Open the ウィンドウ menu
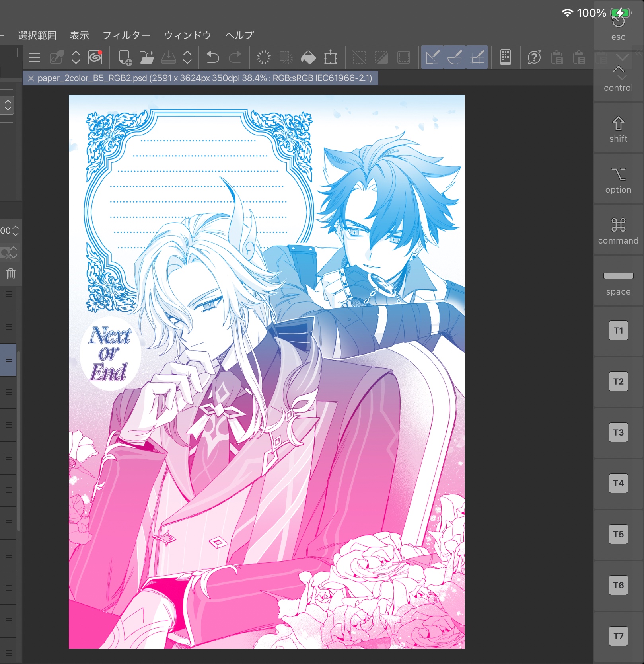644x664 pixels. point(187,35)
